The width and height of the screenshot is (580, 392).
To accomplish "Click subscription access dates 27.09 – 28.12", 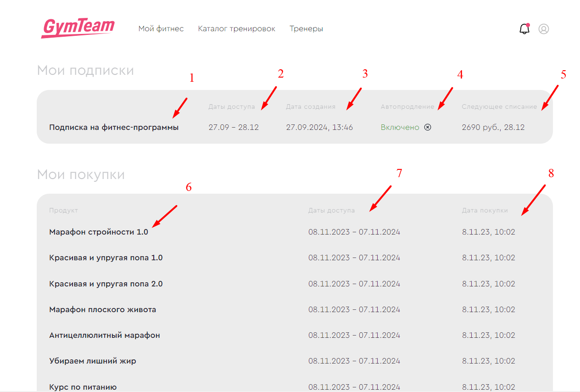I will (x=234, y=127).
